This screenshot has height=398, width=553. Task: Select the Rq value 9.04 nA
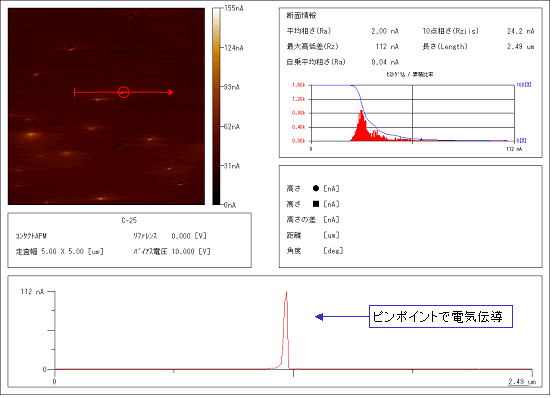click(385, 62)
